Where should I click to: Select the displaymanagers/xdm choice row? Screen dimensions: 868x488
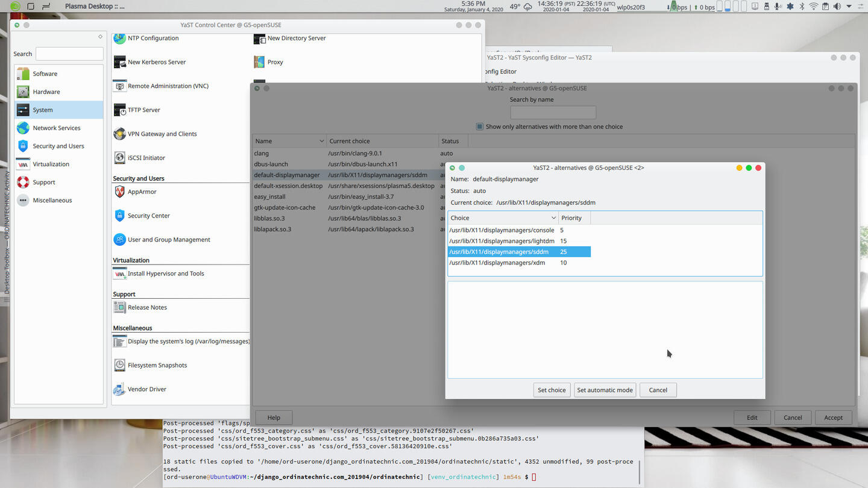tap(519, 263)
